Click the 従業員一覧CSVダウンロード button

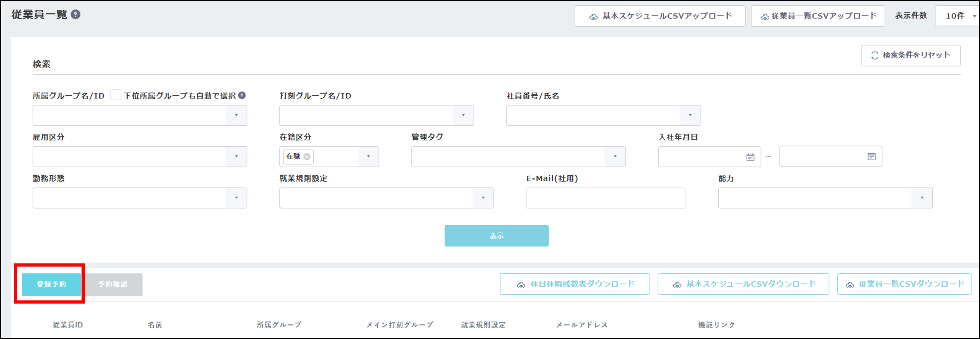(x=904, y=284)
